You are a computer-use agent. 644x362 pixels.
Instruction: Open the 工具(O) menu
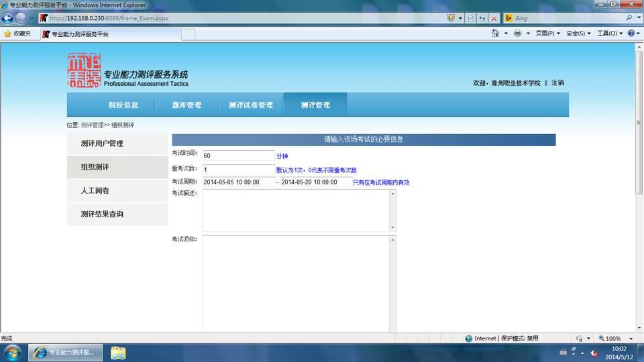point(610,34)
